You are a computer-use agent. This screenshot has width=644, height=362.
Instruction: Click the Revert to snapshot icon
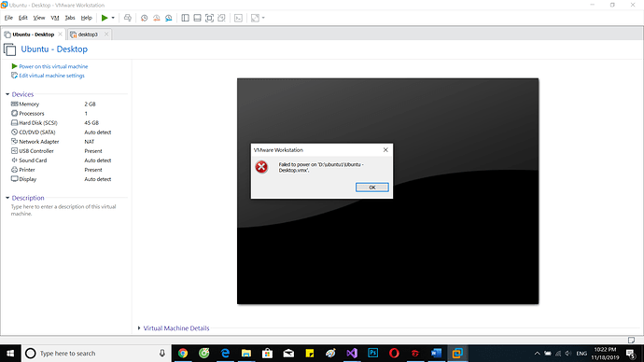[157, 18]
